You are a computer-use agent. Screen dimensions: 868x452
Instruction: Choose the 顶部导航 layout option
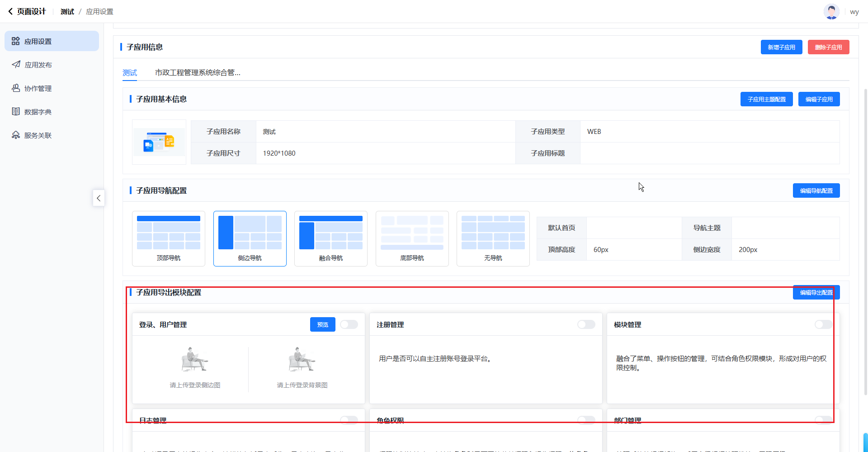[169, 238]
